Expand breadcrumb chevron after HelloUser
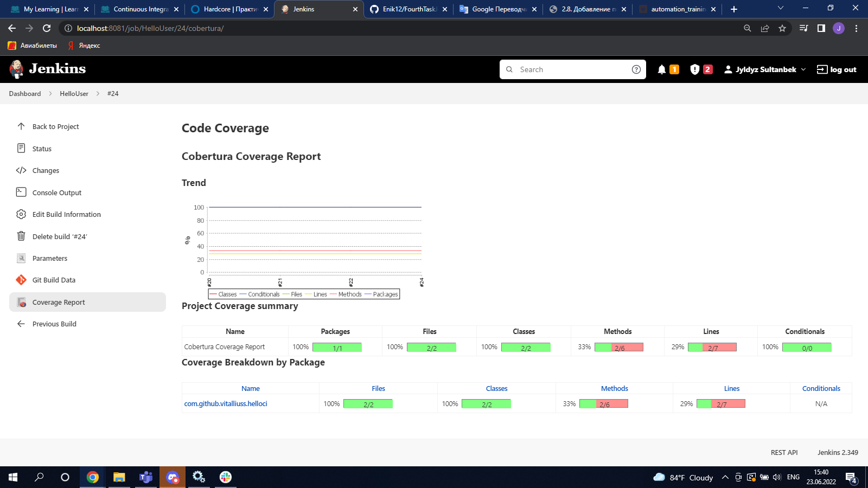Image resolution: width=868 pixels, height=488 pixels. 98,94
